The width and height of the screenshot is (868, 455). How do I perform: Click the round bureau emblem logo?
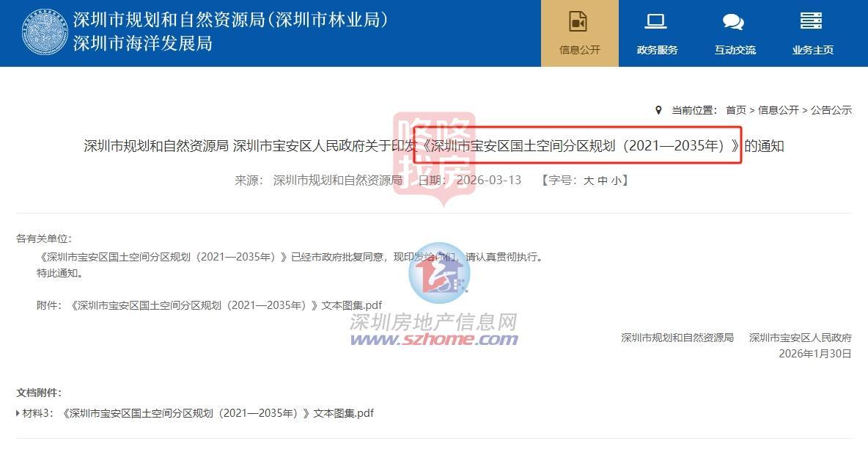(x=45, y=32)
